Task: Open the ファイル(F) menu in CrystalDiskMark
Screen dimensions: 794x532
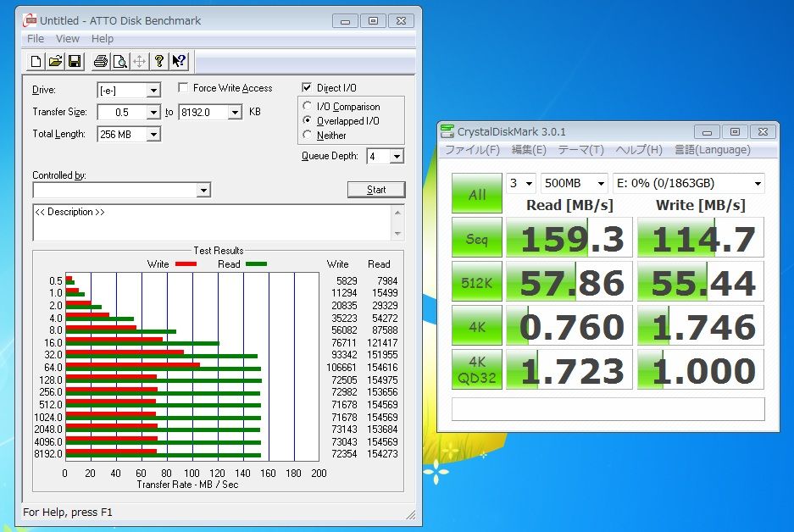Action: [x=472, y=150]
